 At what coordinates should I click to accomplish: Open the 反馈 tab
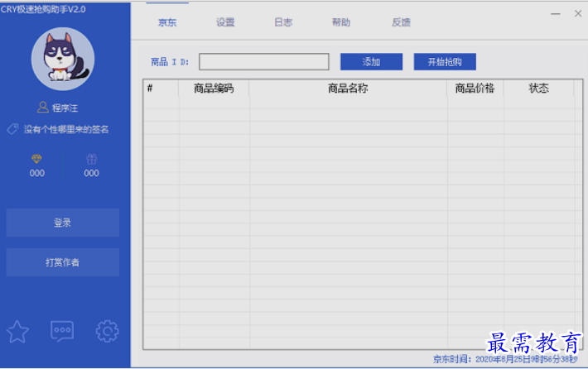[x=402, y=22]
